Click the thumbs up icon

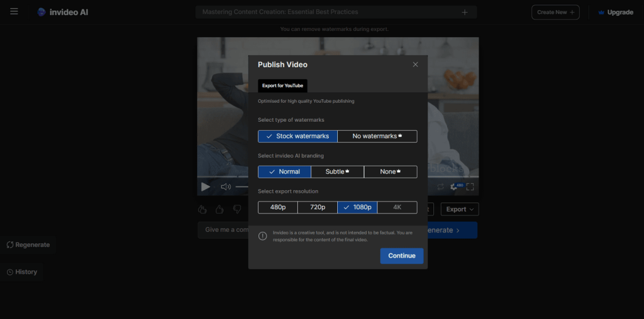pyautogui.click(x=219, y=210)
